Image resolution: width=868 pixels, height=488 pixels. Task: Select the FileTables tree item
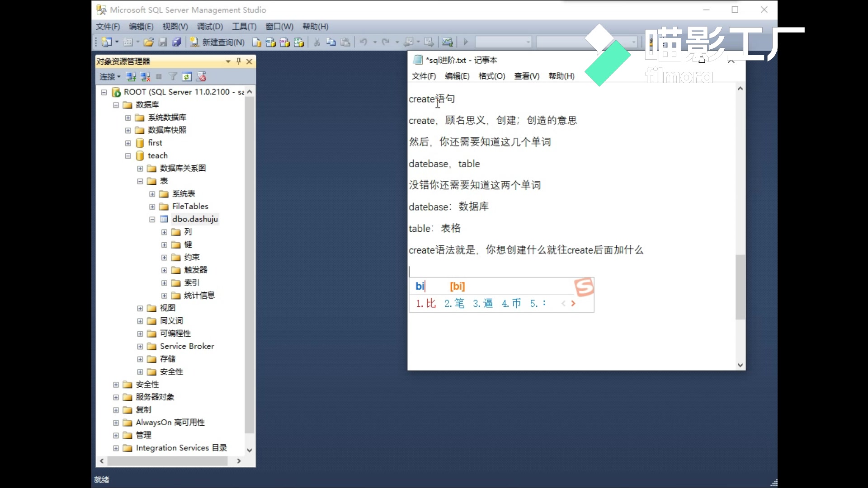point(190,206)
